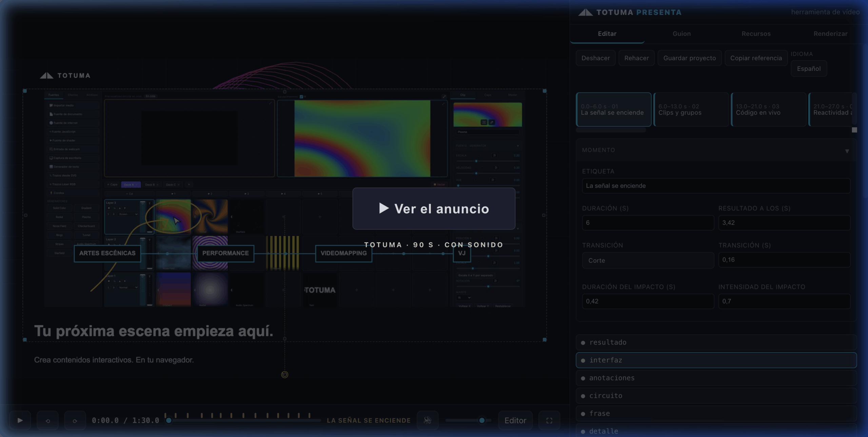
Task: Select the frase layer row
Action: (x=716, y=413)
